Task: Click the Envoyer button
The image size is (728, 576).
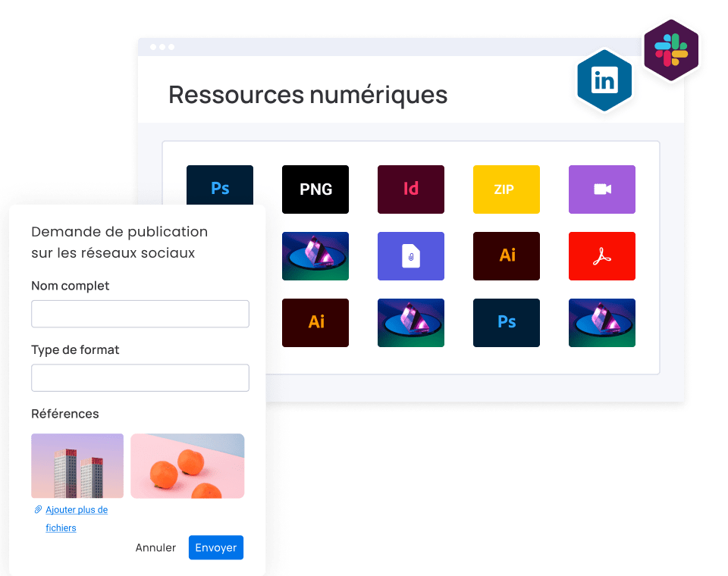Action: 216,548
